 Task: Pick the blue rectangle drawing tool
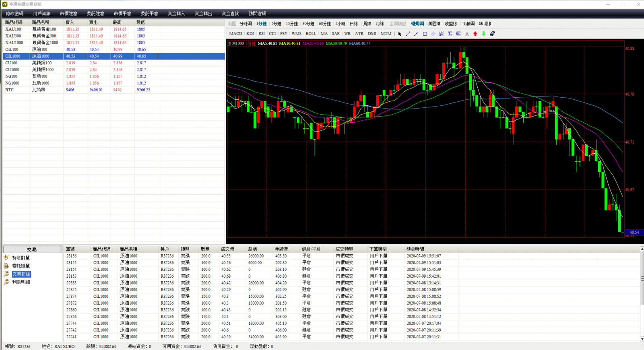(x=425, y=34)
